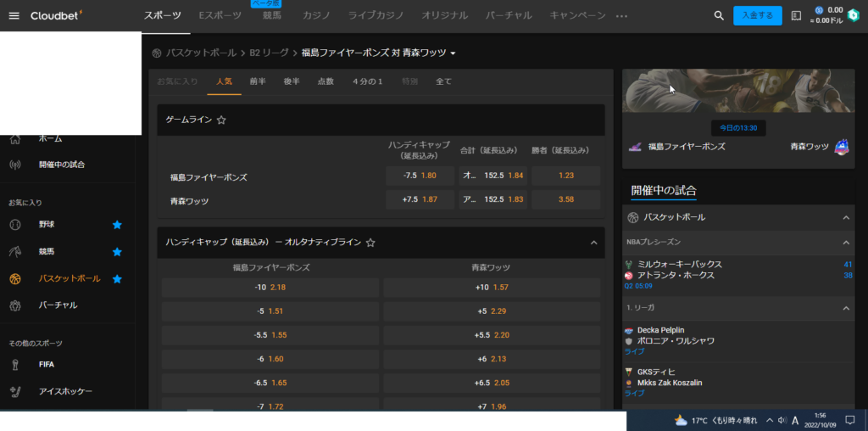Open the hamburger menu next to Cloudbet logo
Viewport: 868px width, 431px height.
14,15
